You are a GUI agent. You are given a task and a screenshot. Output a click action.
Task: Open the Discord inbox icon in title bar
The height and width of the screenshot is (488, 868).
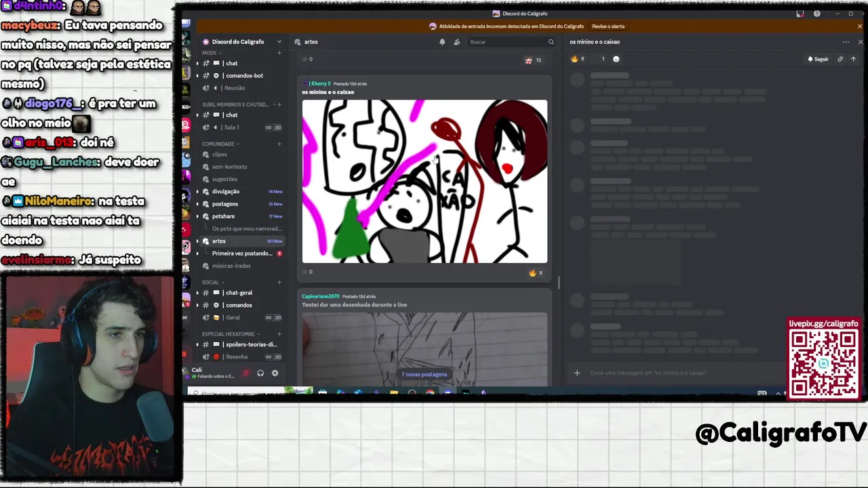click(800, 14)
